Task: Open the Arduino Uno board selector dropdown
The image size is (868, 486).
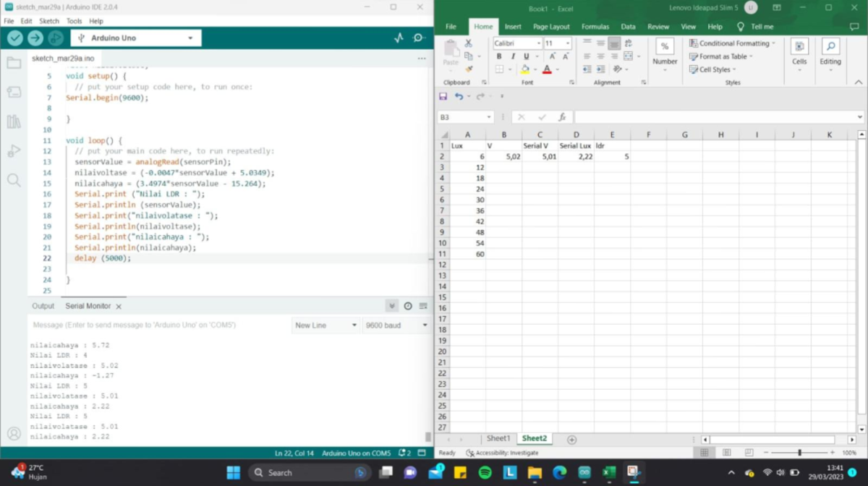Action: point(135,38)
